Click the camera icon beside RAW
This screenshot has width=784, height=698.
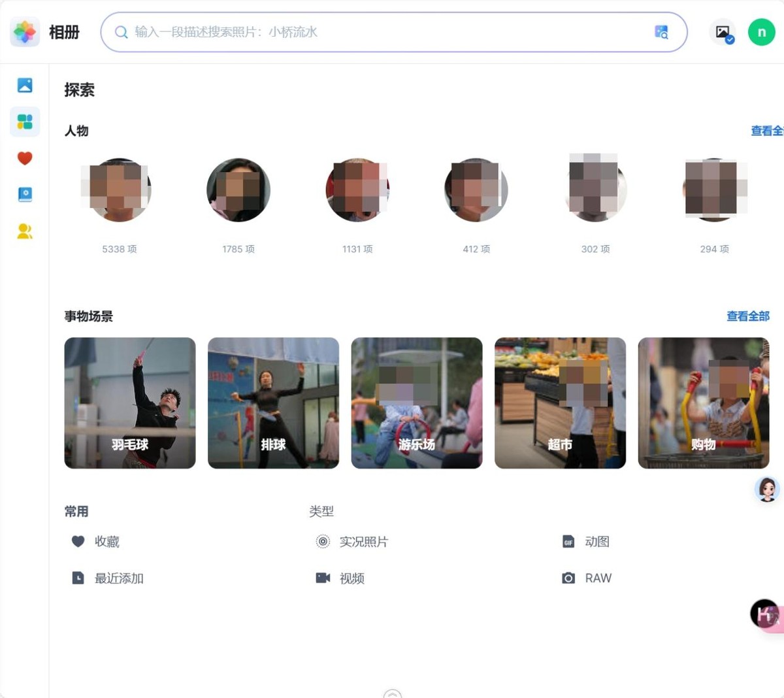pyautogui.click(x=568, y=578)
